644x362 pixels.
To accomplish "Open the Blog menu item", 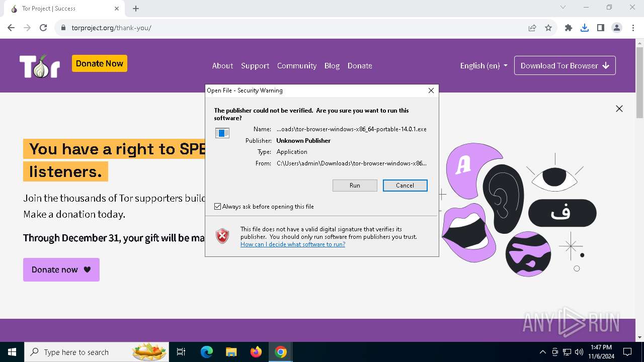I will coord(332,66).
